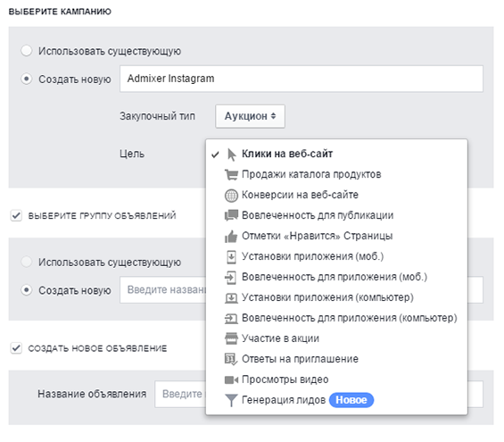
Task: Choose Вовлеченность для приложения (компьютер) objective
Action: (x=336, y=318)
